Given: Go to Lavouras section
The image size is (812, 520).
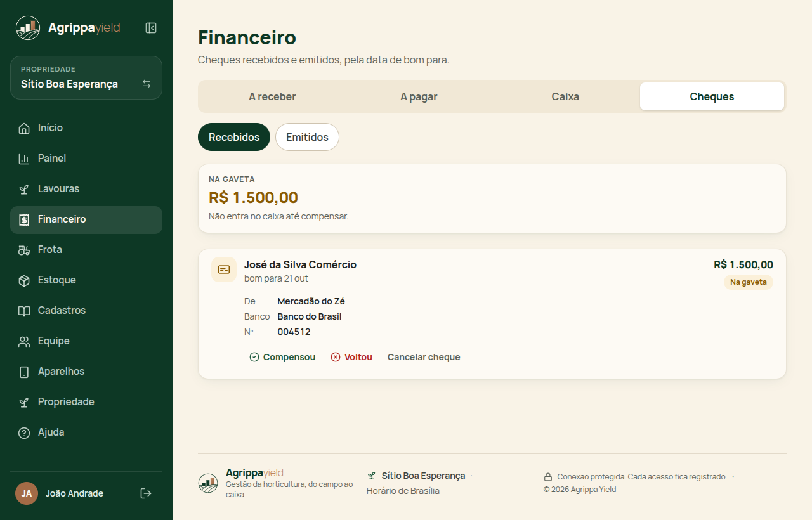Looking at the screenshot, I should point(86,189).
